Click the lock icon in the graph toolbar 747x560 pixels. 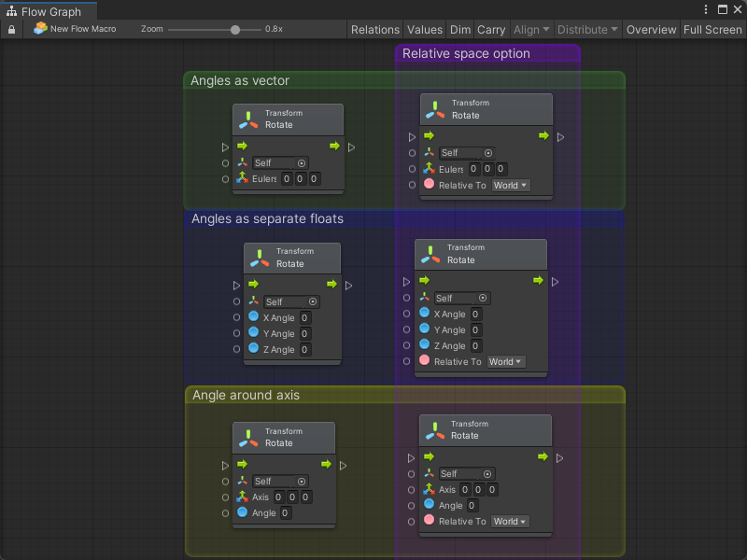click(11, 30)
